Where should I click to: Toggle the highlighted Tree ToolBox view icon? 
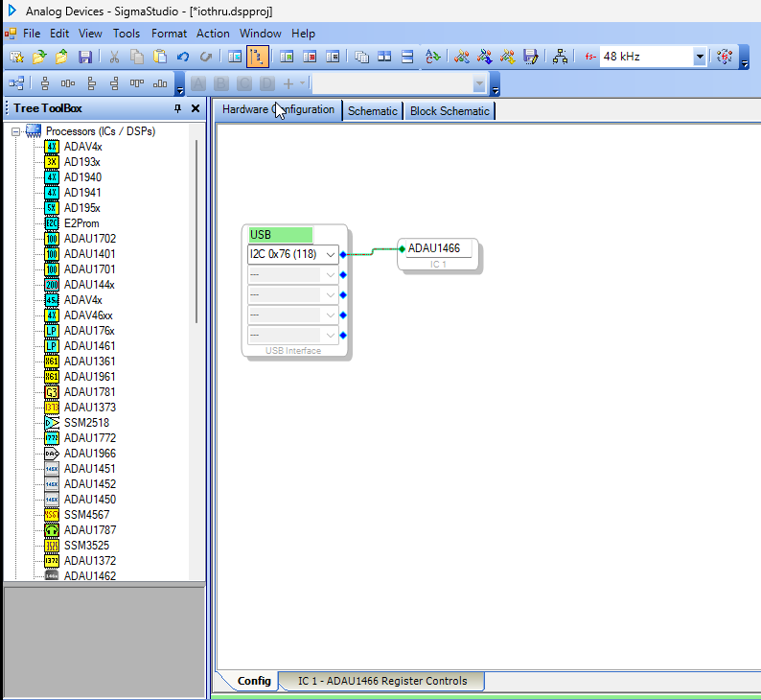click(258, 57)
